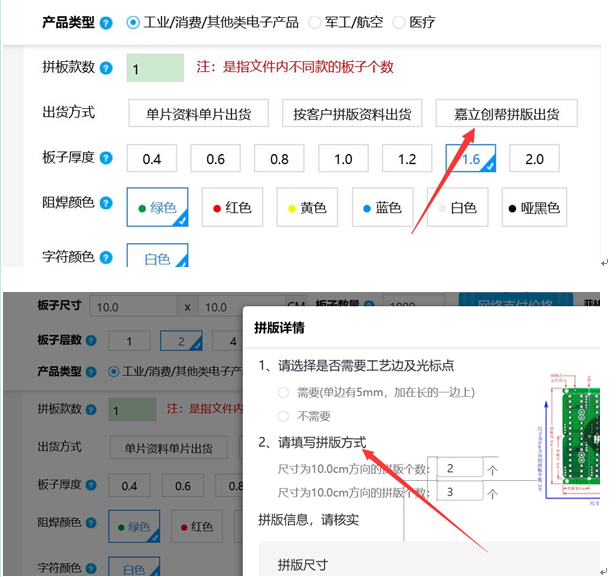
Task: Click 板子厚度 help icon in the dimmed form
Action: [x=92, y=486]
